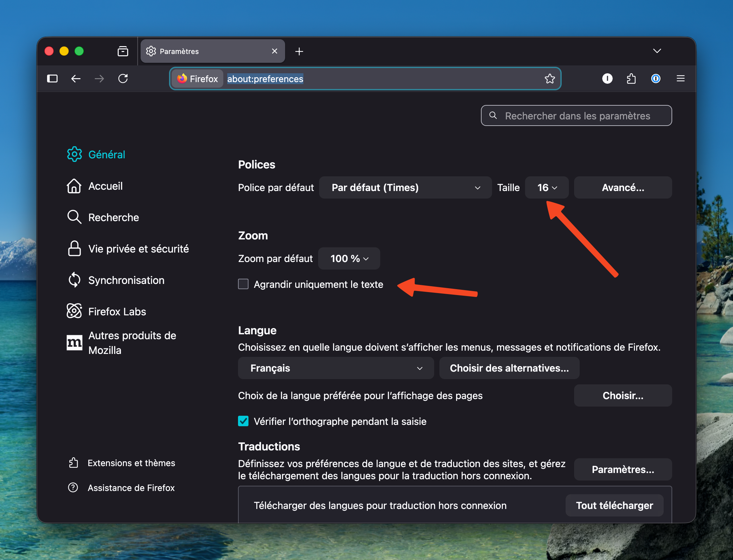The image size is (733, 560).
Task: Go to the Synchronisation section
Action: tap(126, 280)
